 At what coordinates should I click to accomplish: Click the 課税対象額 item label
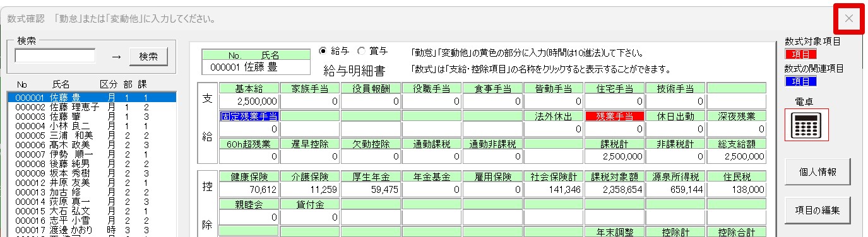point(615,176)
